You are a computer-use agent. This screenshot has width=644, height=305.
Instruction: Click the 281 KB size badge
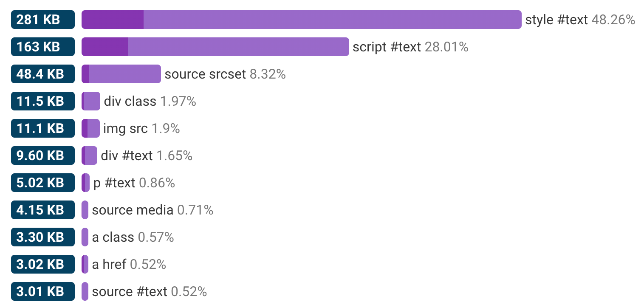(x=43, y=20)
